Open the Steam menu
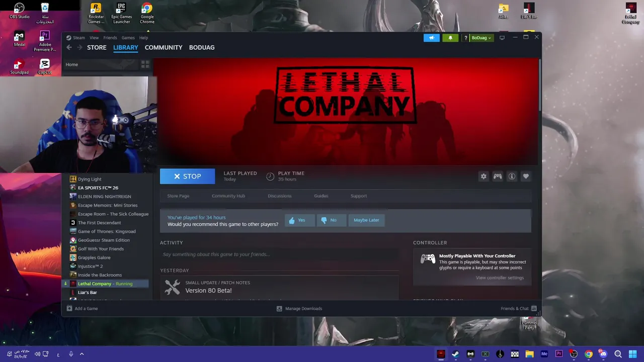This screenshot has height=362, width=644. [78, 38]
